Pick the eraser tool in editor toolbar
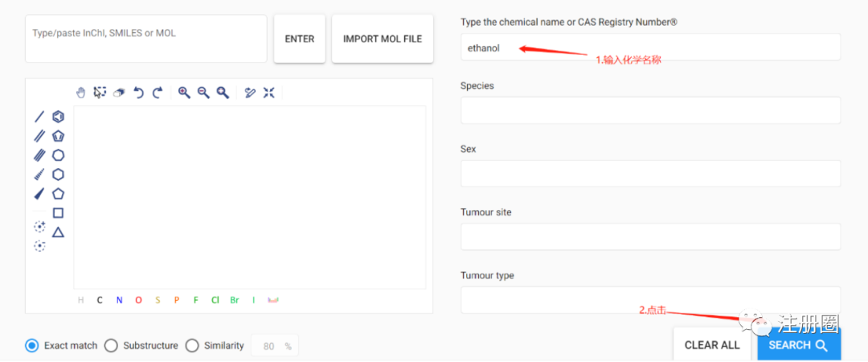868x362 pixels. point(118,93)
